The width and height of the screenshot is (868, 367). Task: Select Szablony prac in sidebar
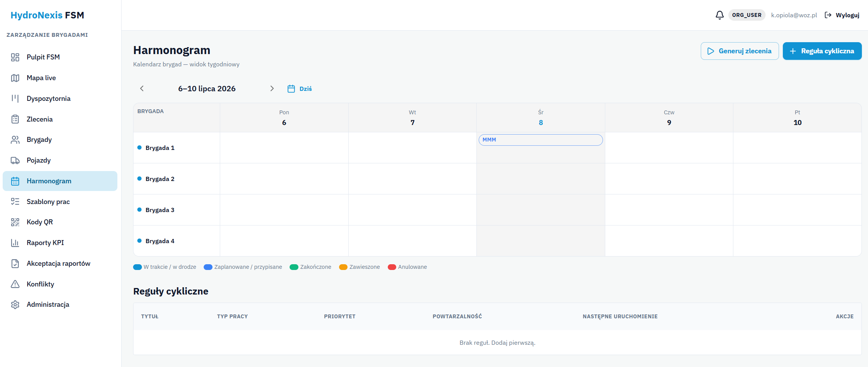(x=60, y=202)
